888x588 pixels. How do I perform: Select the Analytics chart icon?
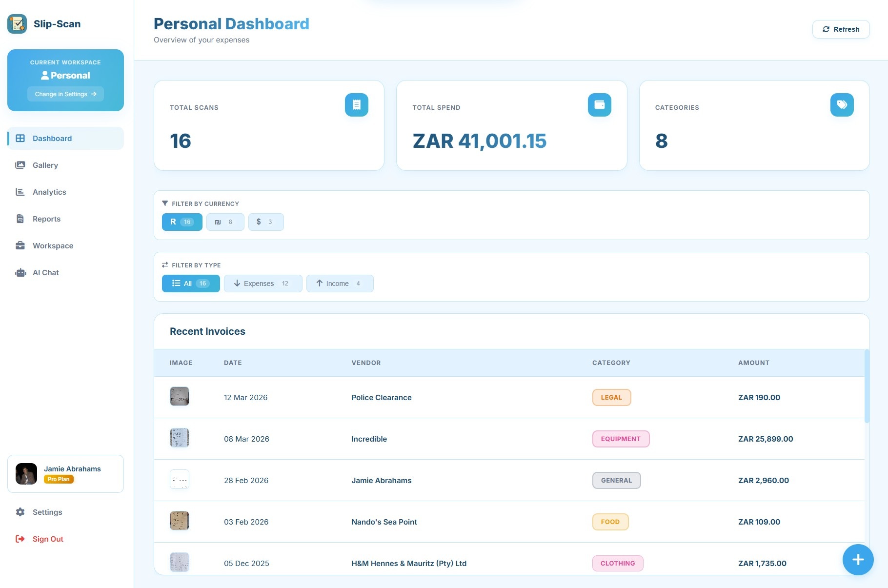20,192
